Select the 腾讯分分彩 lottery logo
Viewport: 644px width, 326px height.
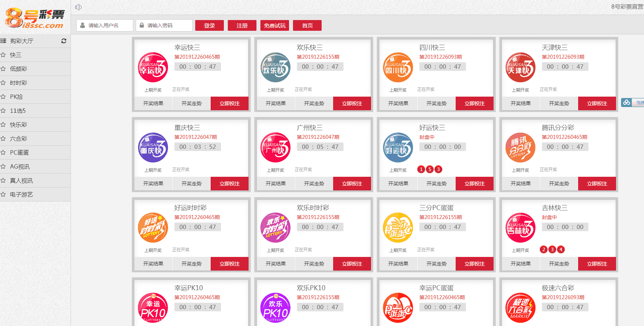coord(520,148)
